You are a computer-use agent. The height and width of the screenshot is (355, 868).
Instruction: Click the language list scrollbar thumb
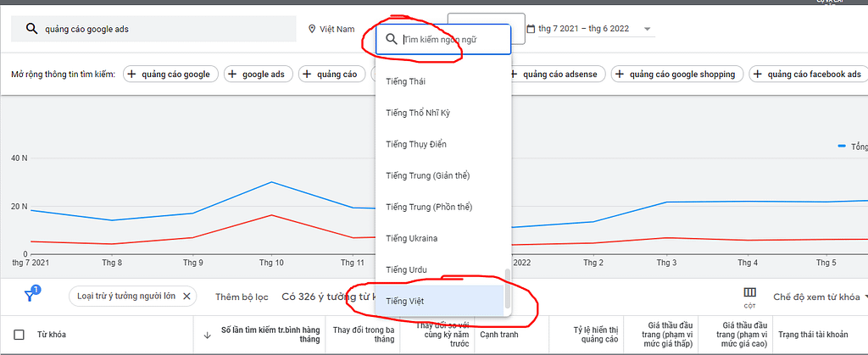[507, 289]
